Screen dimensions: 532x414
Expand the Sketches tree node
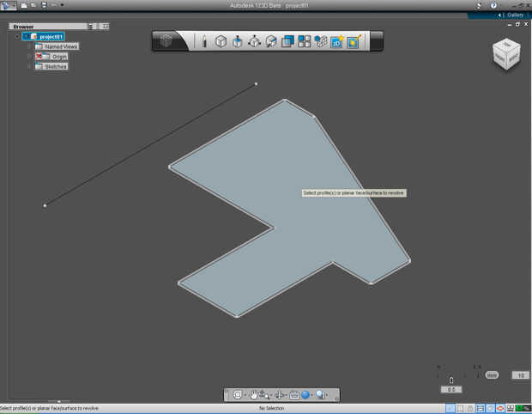click(x=29, y=66)
